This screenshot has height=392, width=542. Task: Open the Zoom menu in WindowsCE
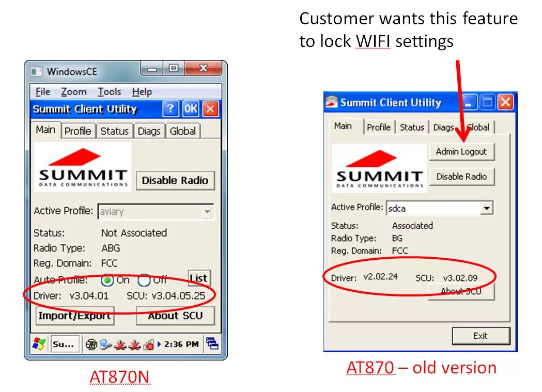[73, 92]
